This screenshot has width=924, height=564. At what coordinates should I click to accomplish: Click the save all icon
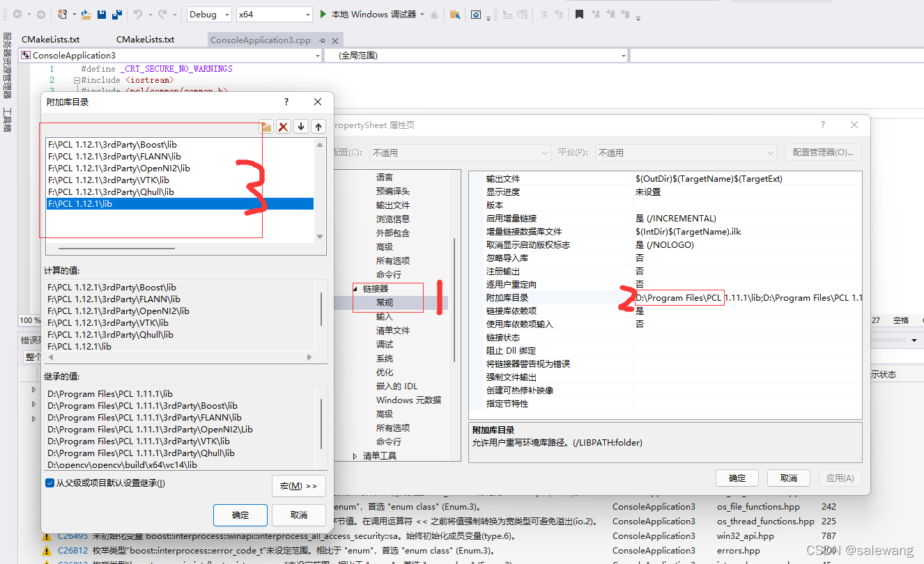[x=117, y=14]
